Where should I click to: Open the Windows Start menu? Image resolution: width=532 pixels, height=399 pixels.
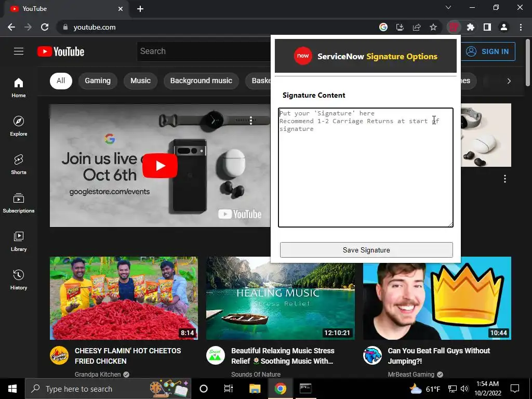(12, 389)
